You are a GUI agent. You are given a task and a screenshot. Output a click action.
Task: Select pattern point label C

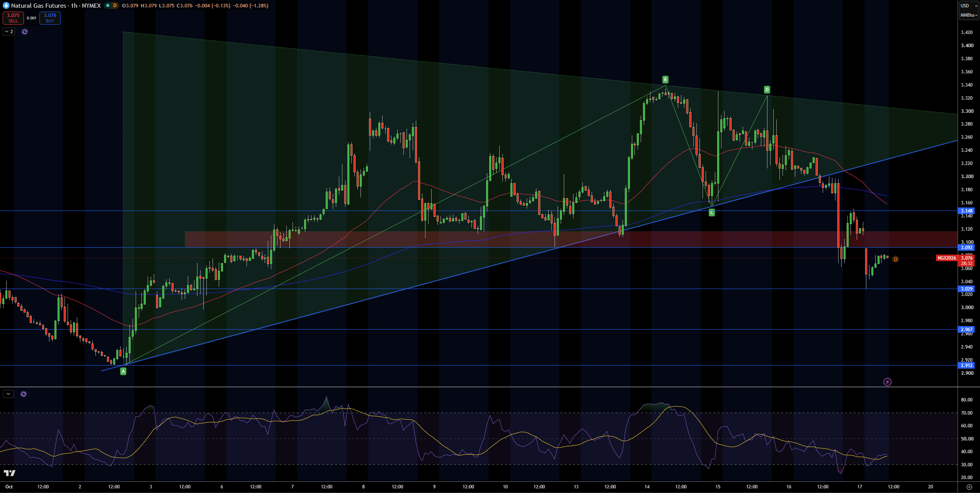tap(711, 212)
